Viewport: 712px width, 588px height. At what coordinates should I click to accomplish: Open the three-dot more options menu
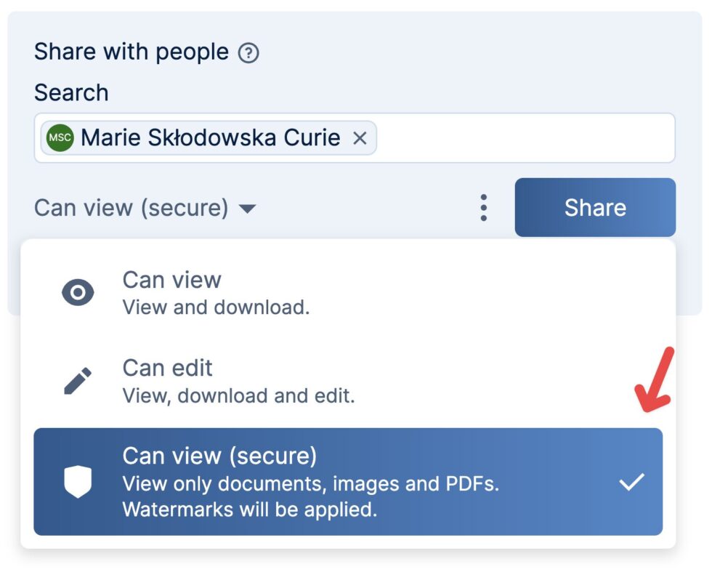point(483,207)
